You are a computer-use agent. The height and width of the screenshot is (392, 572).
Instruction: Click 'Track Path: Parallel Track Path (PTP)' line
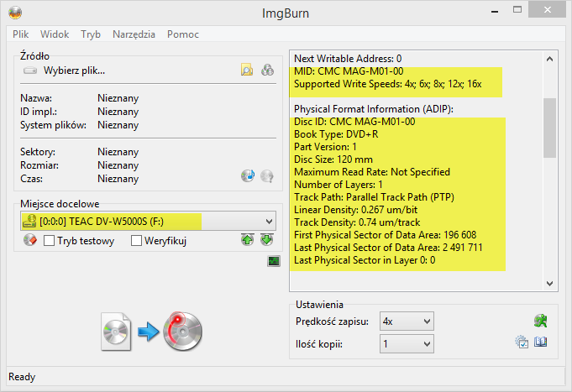[x=374, y=197]
